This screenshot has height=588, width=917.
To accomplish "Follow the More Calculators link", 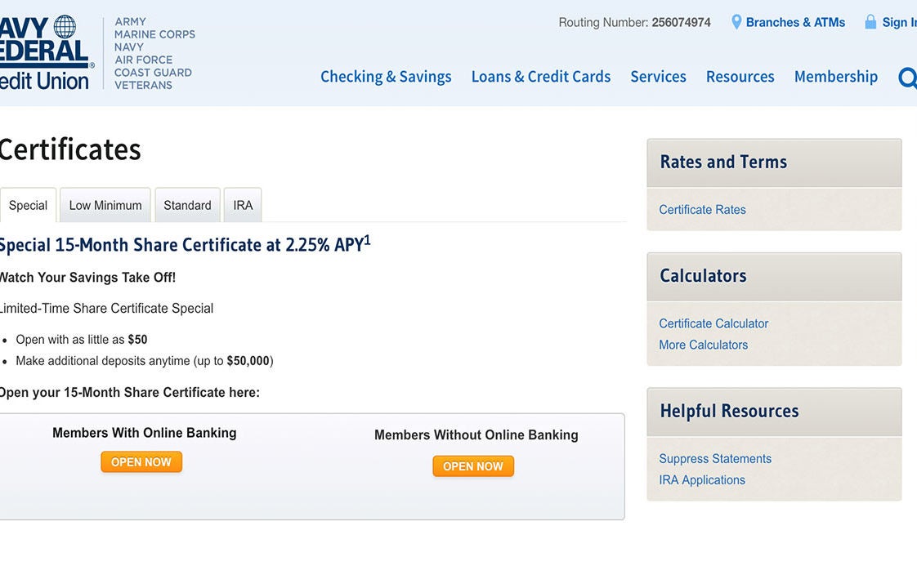I will pos(703,345).
